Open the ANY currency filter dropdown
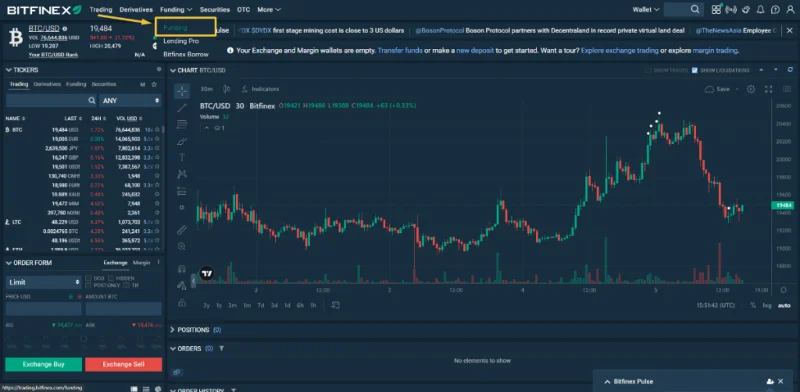This screenshot has height=392, width=800. pos(131,101)
